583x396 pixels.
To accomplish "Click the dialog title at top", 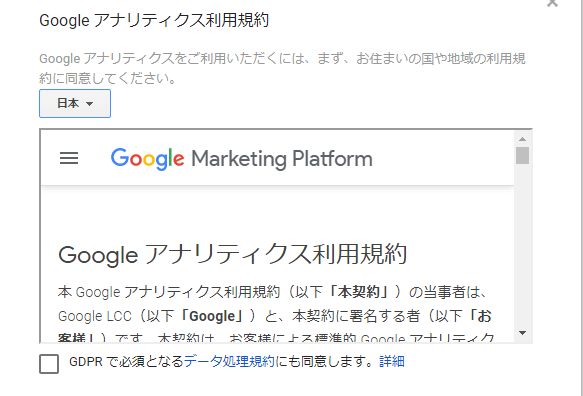I will pos(154,20).
